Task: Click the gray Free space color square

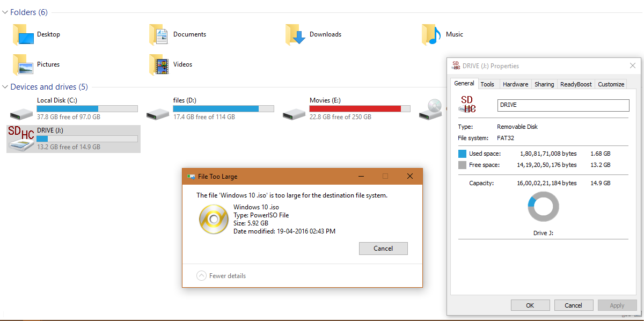Action: coord(462,165)
